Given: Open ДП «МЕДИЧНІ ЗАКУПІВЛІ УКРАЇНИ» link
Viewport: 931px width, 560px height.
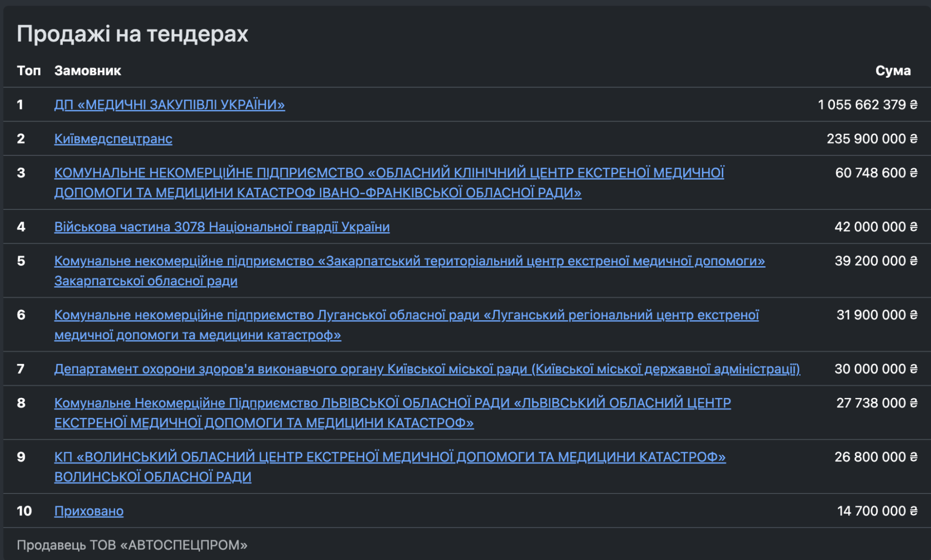Looking at the screenshot, I should [x=170, y=104].
